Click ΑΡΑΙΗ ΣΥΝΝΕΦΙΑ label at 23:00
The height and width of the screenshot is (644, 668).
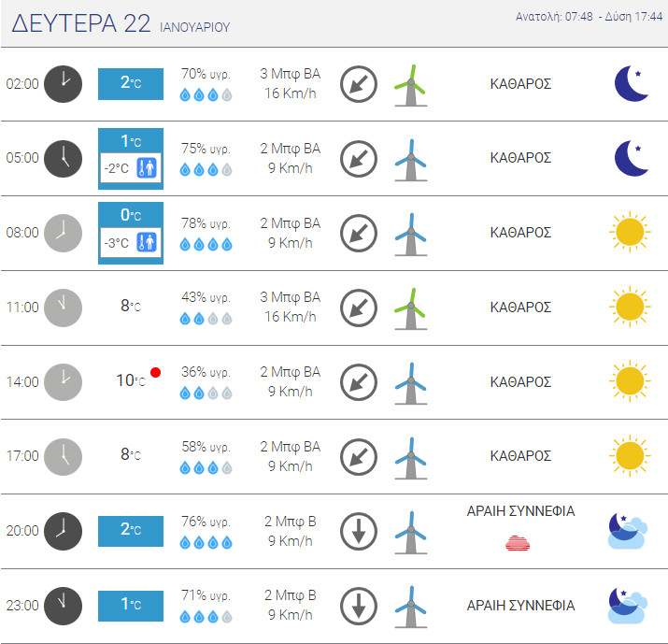click(520, 605)
